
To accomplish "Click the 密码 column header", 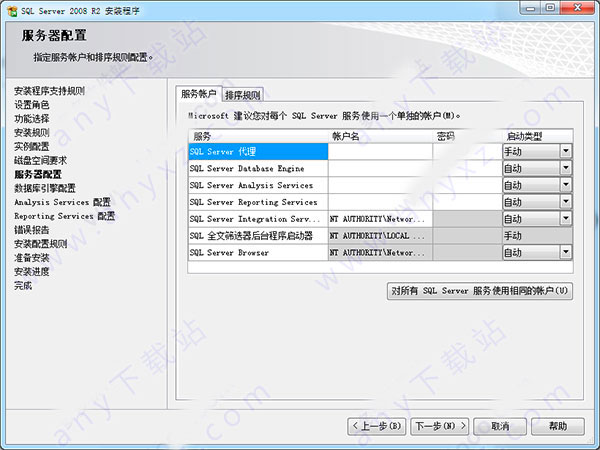I will 467,136.
